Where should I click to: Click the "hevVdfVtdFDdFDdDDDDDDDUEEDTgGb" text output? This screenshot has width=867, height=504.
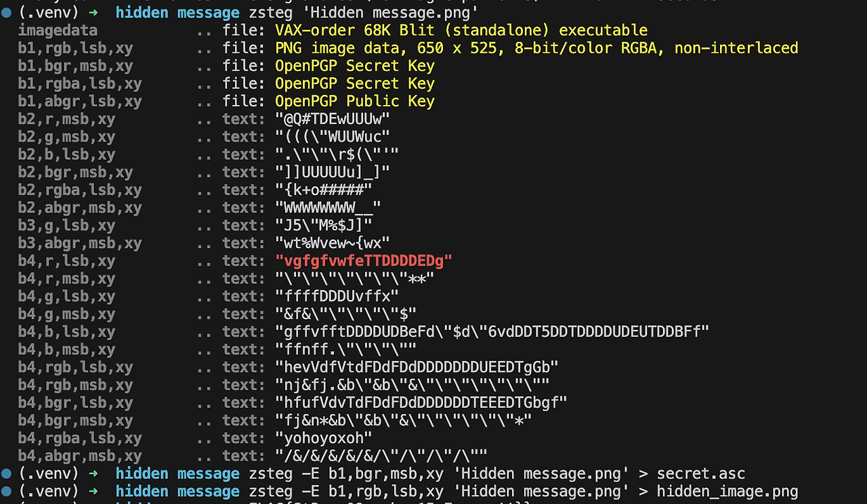pos(417,367)
